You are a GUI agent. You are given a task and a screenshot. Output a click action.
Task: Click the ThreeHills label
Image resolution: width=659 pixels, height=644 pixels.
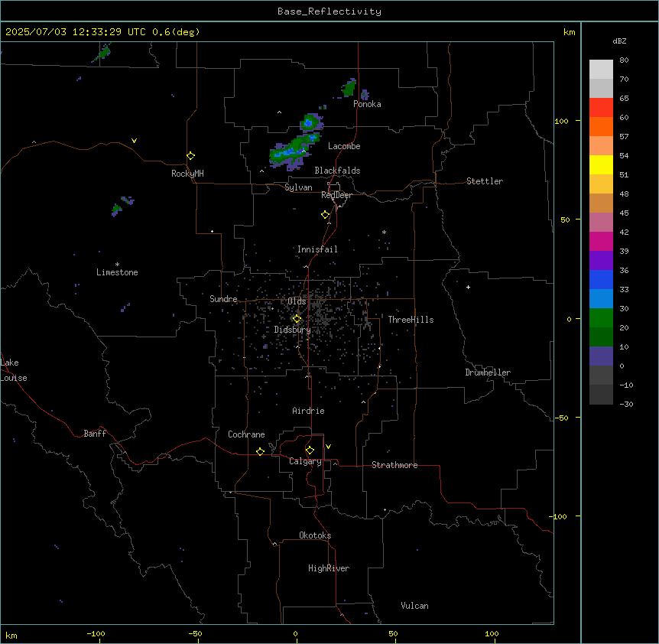click(411, 320)
